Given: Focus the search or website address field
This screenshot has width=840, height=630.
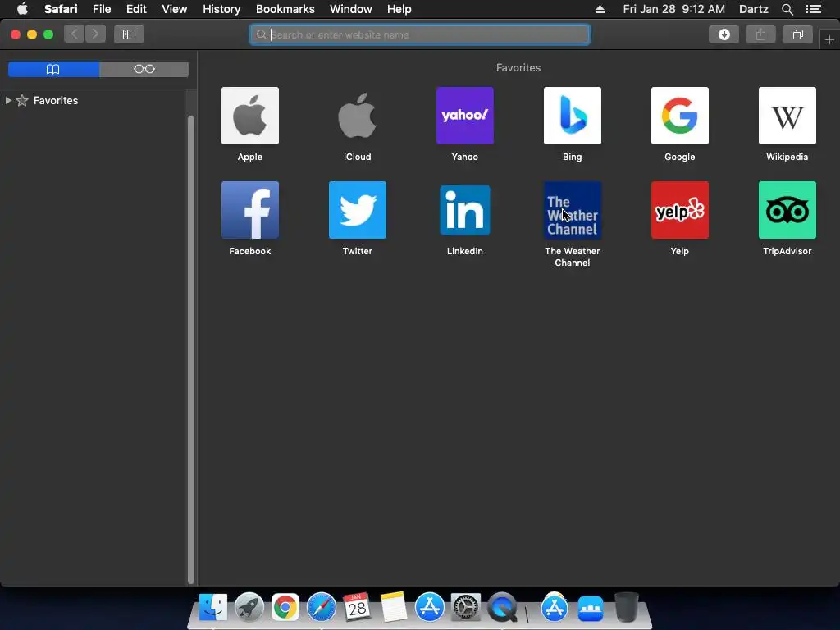Looking at the screenshot, I should (420, 34).
